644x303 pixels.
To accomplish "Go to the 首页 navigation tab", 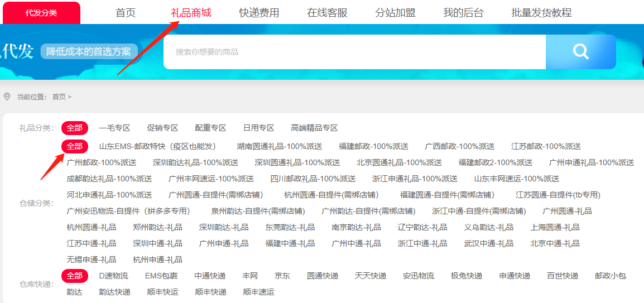I will tap(126, 13).
